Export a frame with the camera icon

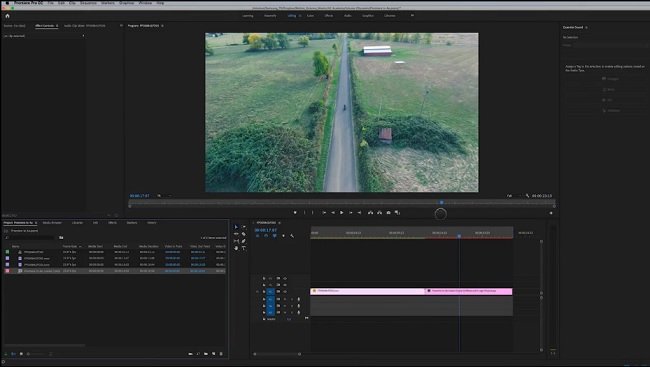pyautogui.click(x=388, y=213)
